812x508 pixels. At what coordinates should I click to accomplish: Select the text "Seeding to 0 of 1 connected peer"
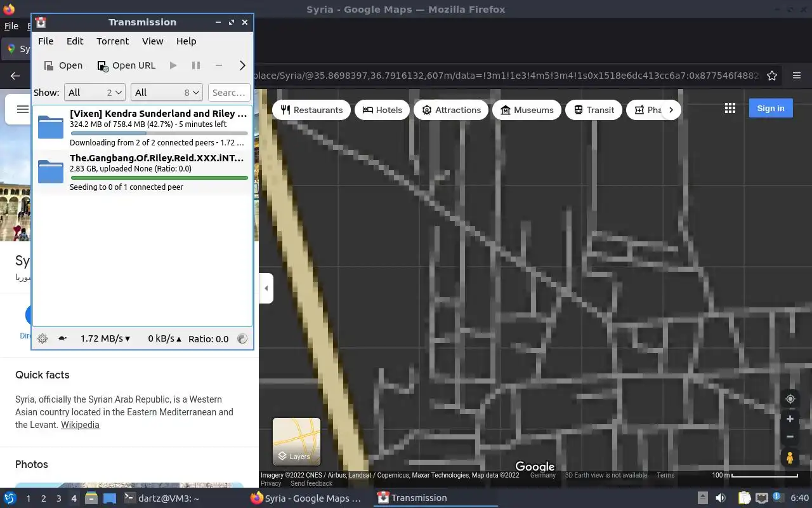pyautogui.click(x=127, y=187)
